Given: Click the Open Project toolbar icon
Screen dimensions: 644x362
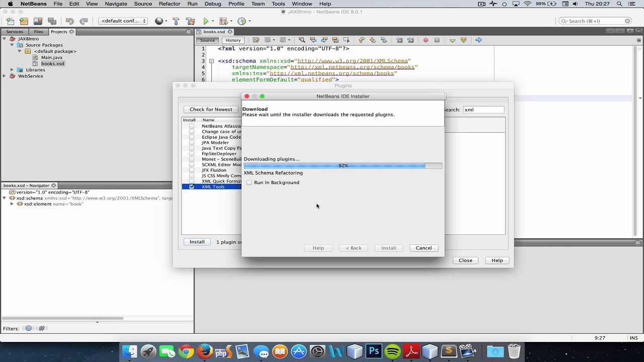Looking at the screenshot, I should tap(38, 21).
